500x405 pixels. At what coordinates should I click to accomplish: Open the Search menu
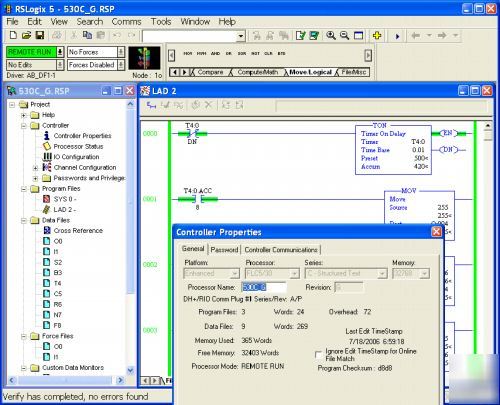90,22
